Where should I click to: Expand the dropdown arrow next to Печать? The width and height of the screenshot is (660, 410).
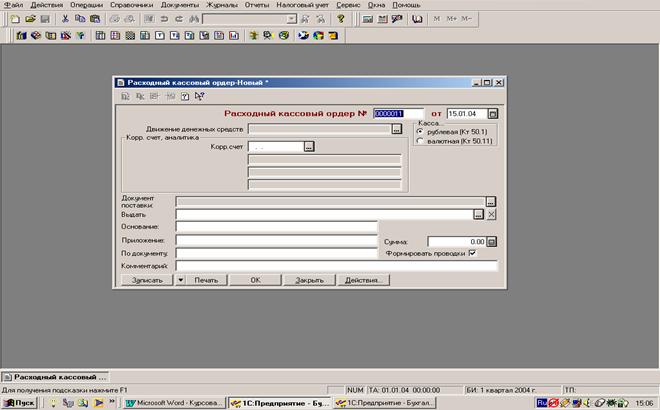point(181,280)
